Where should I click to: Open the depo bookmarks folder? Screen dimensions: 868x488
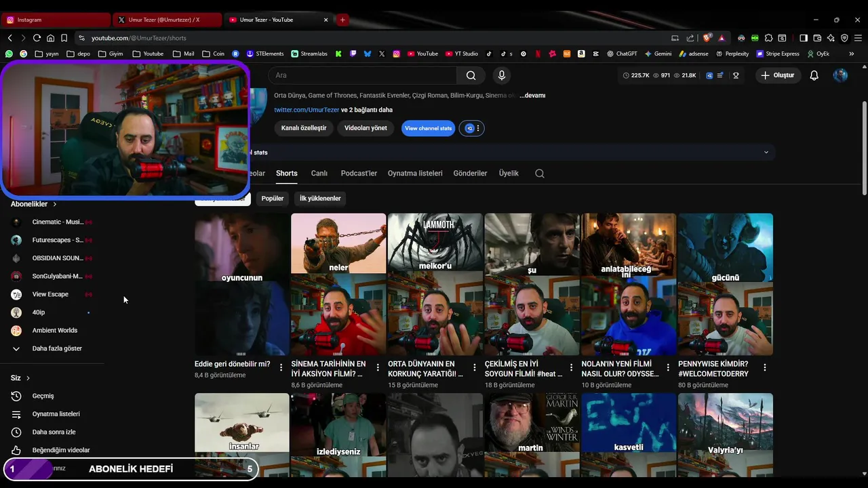tap(78, 54)
